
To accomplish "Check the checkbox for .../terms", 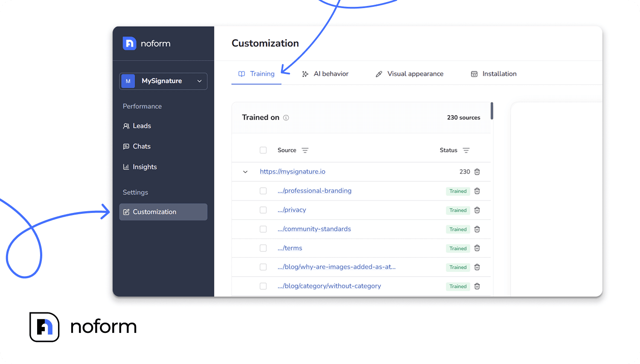I will click(263, 248).
